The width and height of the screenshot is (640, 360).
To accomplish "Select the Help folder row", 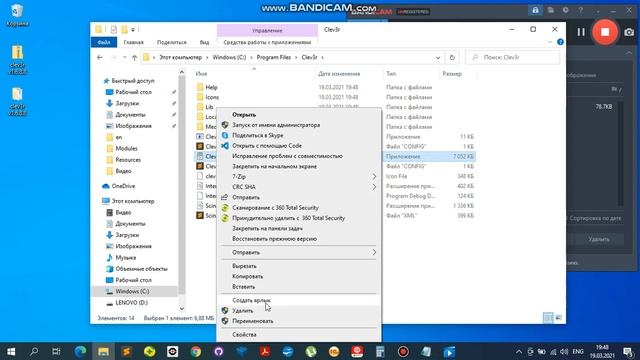I will (335, 87).
